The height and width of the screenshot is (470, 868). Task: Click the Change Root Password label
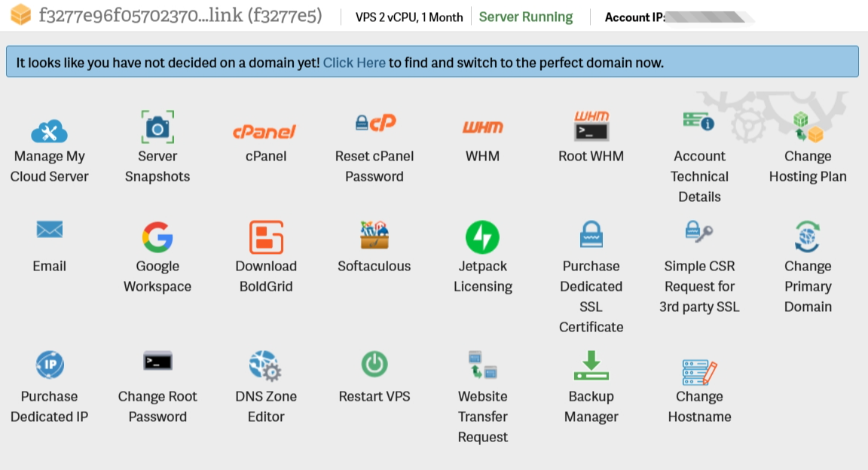157,406
